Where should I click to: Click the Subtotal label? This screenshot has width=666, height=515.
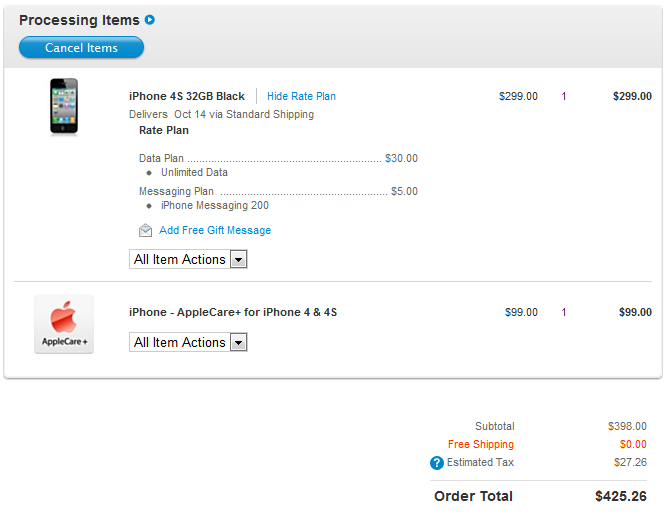coord(494,426)
